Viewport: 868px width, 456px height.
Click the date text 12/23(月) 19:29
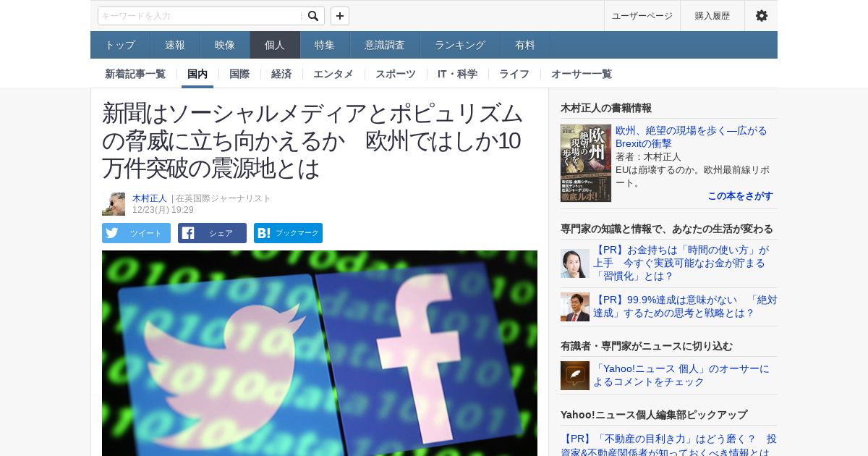[163, 210]
